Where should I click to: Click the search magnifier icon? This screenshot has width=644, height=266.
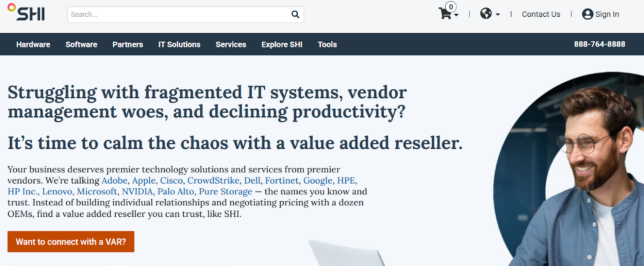(x=295, y=14)
